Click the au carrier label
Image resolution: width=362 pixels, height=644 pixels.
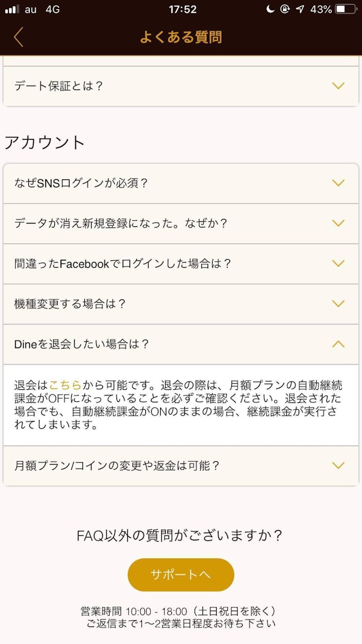(31, 9)
